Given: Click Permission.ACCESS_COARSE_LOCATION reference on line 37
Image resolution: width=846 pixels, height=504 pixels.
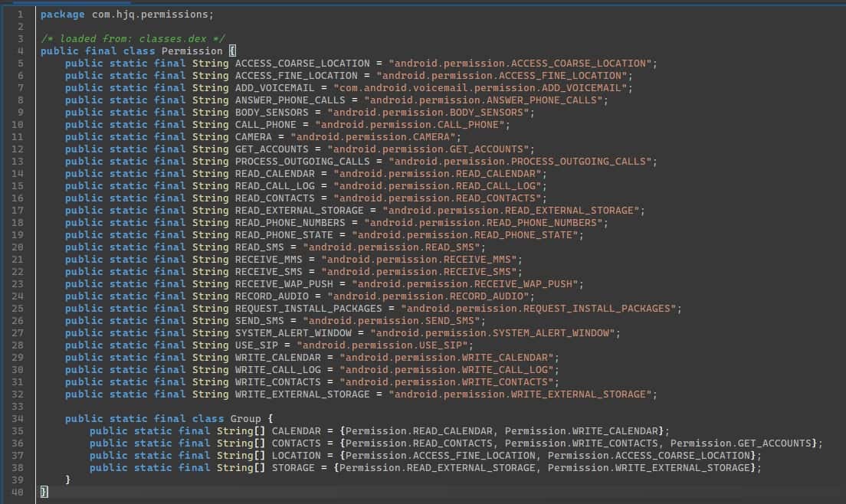Looking at the screenshot, I should (649, 456).
